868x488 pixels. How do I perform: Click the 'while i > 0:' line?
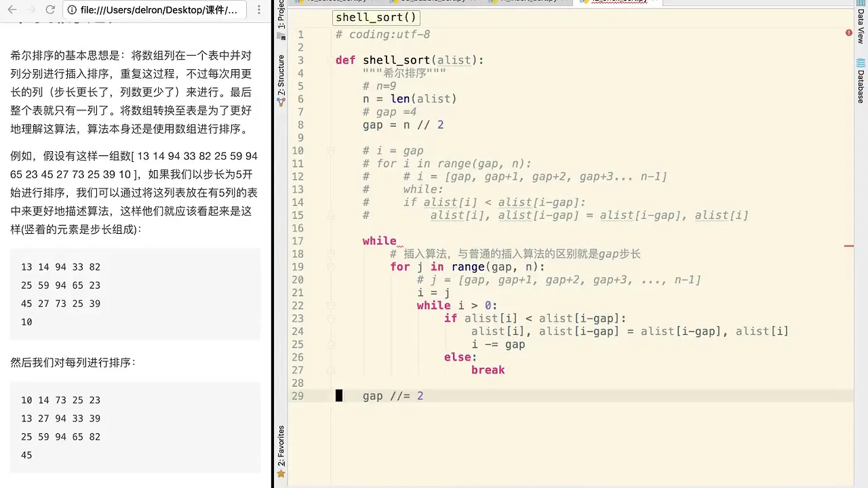point(457,306)
